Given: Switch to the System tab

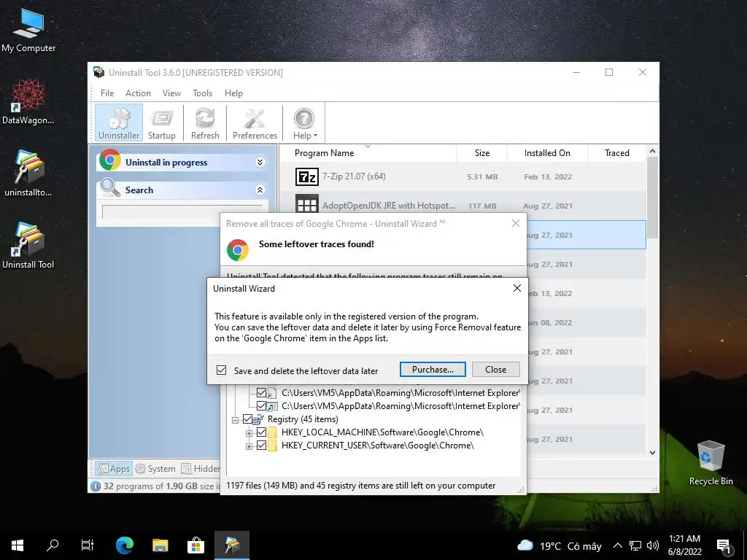Looking at the screenshot, I should pos(155,469).
